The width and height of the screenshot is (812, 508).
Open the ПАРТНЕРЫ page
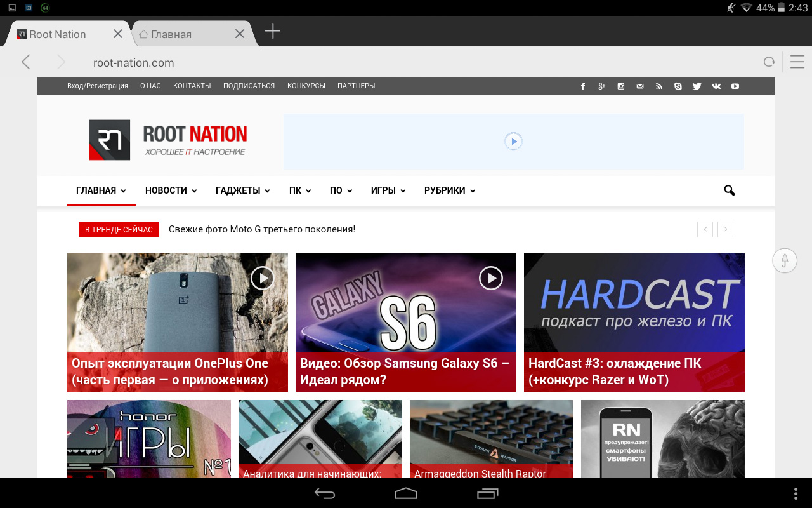pyautogui.click(x=357, y=86)
